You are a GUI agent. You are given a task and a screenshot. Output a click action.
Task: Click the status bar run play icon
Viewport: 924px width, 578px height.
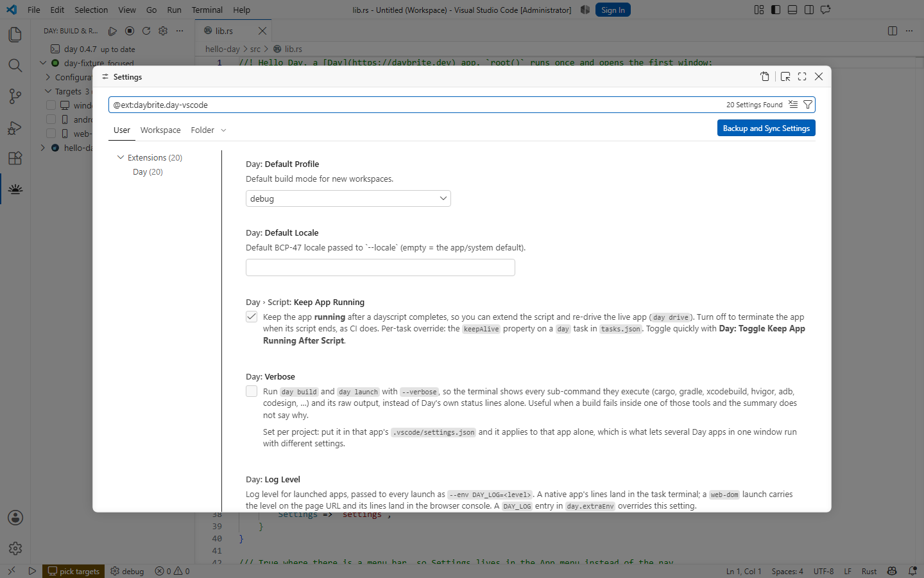(32, 571)
